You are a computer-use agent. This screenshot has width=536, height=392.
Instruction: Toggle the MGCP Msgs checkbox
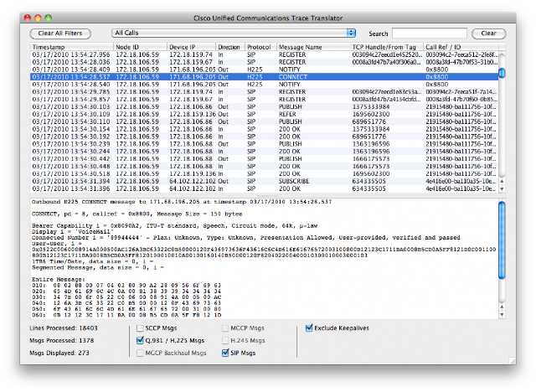pyautogui.click(x=225, y=328)
